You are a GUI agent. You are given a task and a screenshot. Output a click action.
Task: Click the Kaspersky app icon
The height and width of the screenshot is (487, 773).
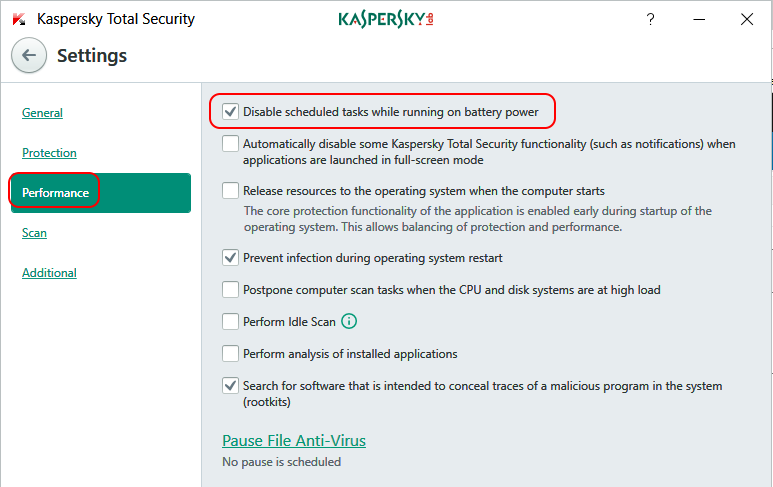(19, 19)
